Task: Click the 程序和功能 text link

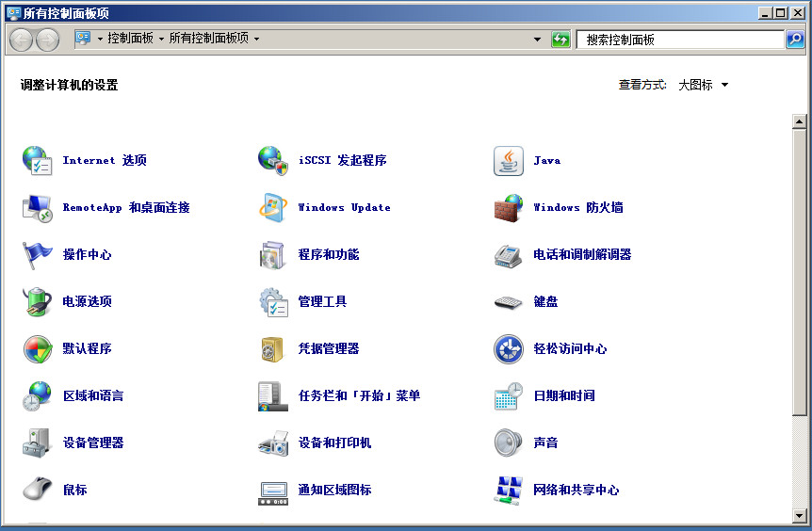Action: (329, 254)
